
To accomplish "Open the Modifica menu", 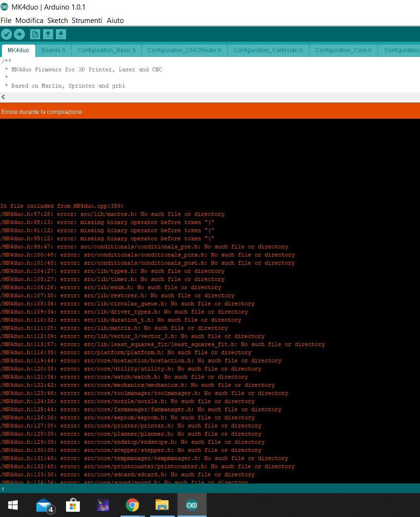I will click(x=29, y=21).
